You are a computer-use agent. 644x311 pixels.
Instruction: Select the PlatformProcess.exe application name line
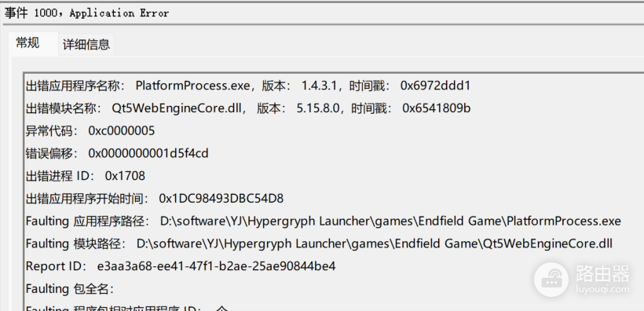pos(248,86)
